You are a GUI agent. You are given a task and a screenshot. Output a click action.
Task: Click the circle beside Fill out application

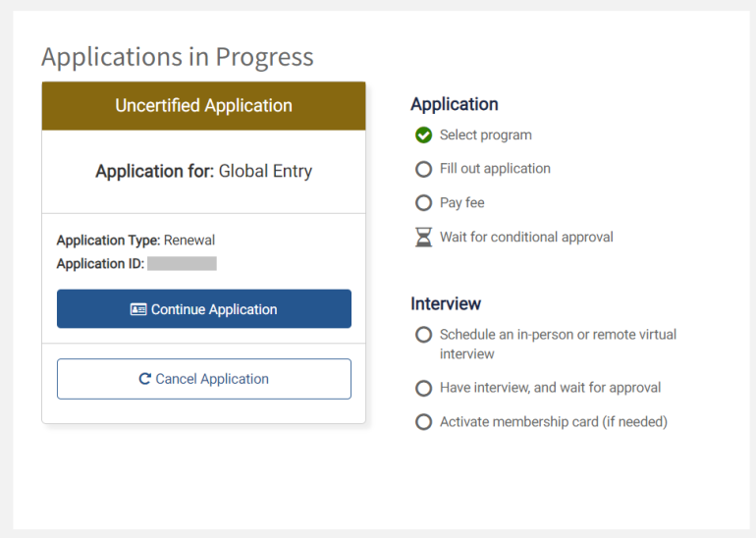click(x=423, y=169)
